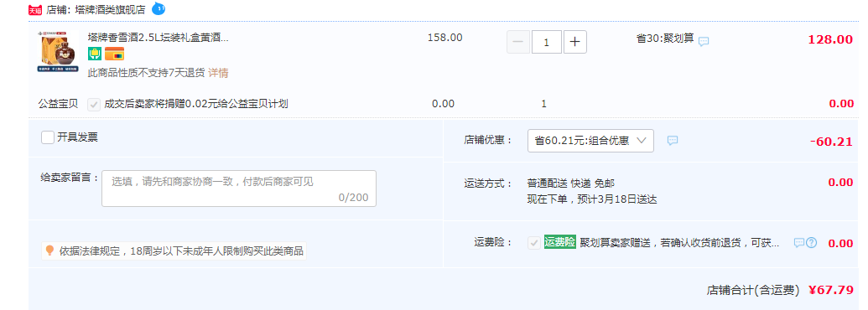The width and height of the screenshot is (868, 310).
Task: Open the comment icon next to 省30:聚划算
Action: 704,41
